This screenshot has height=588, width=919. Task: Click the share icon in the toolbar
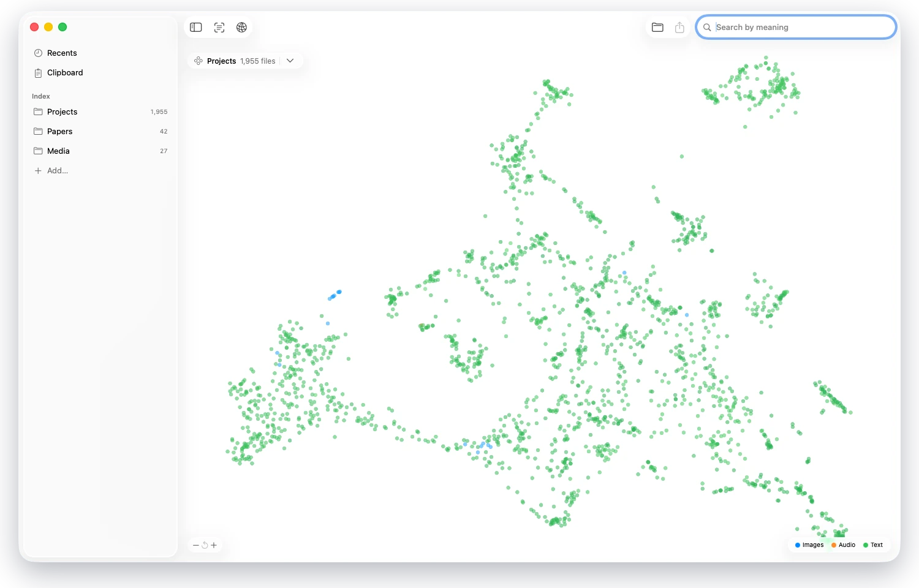point(679,27)
